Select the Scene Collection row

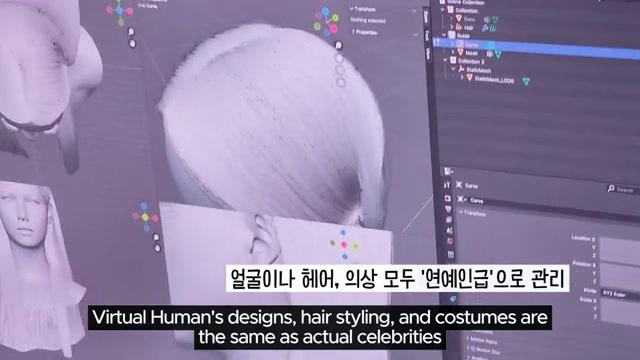[x=467, y=2]
